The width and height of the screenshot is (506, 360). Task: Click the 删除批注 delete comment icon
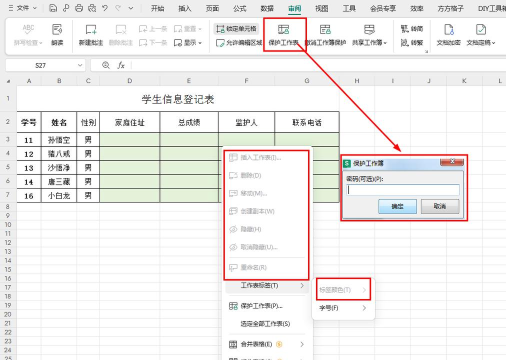coord(121,35)
